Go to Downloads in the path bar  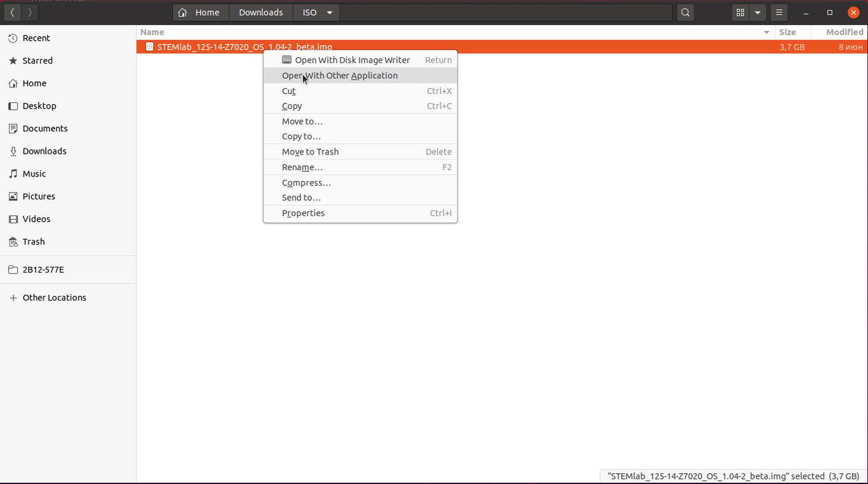[x=261, y=13]
